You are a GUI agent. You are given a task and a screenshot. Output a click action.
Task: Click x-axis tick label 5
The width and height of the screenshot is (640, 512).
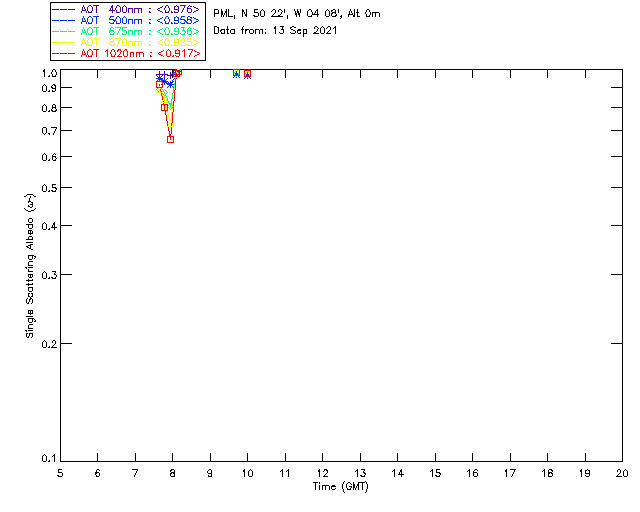[60, 473]
